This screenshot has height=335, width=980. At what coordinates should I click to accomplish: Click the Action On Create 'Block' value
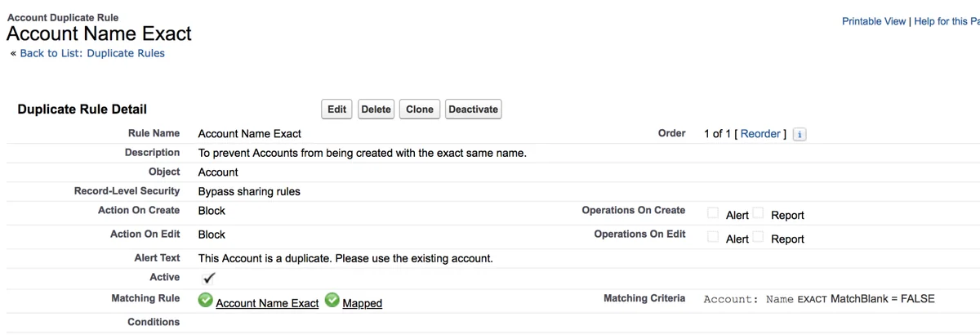212,211
